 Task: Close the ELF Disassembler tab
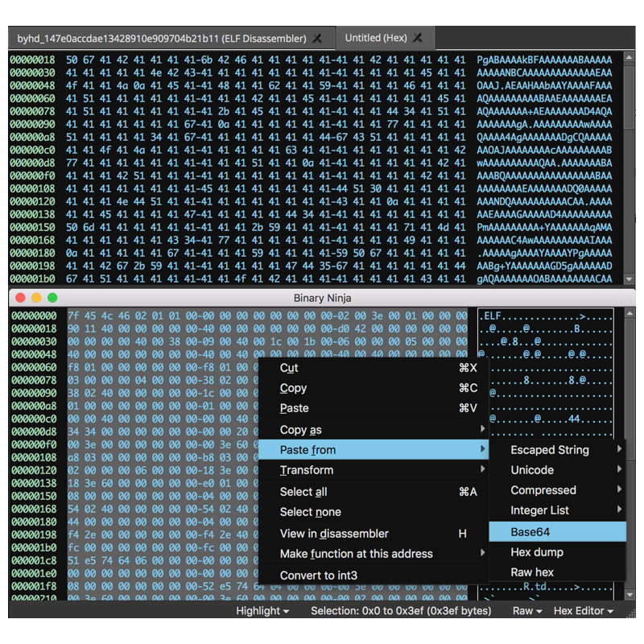pos(317,39)
